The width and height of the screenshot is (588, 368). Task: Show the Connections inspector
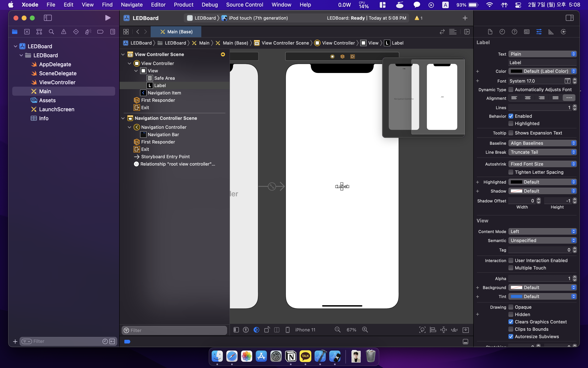coord(563,32)
